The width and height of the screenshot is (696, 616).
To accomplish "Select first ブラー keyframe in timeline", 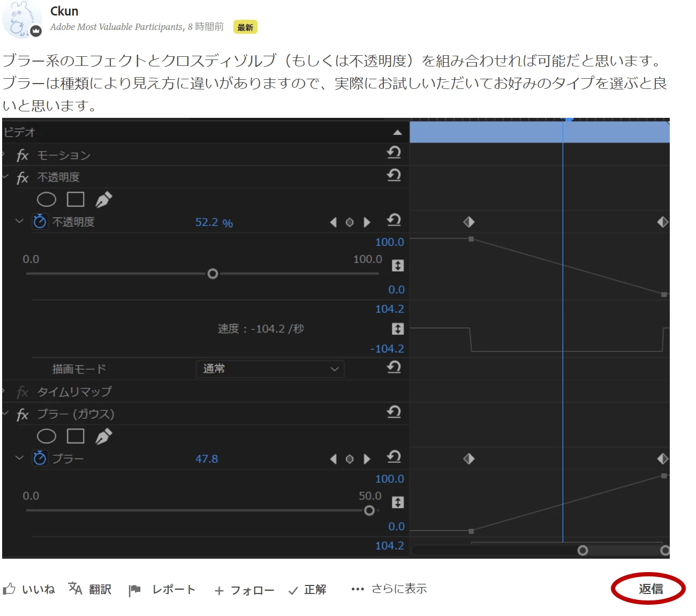I will 469,459.
